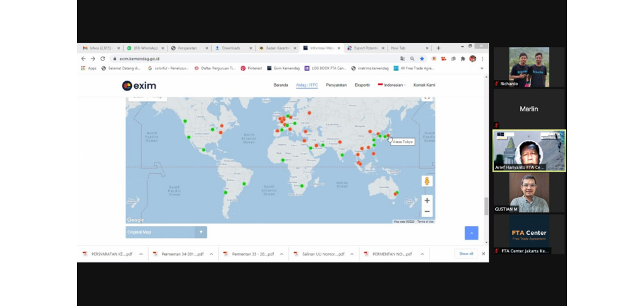The height and width of the screenshot is (306, 644).
Task: Switch to the WhatsApp browser tab
Action: click(142, 48)
